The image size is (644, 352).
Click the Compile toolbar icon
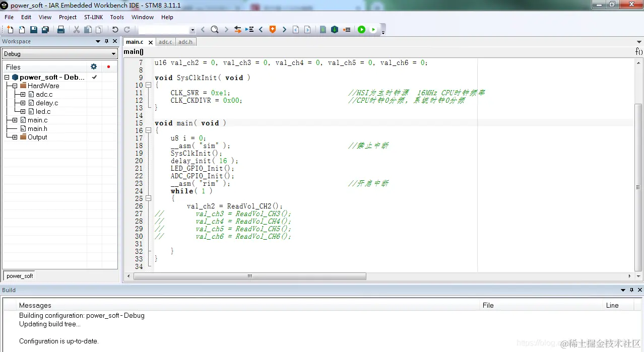(x=323, y=30)
